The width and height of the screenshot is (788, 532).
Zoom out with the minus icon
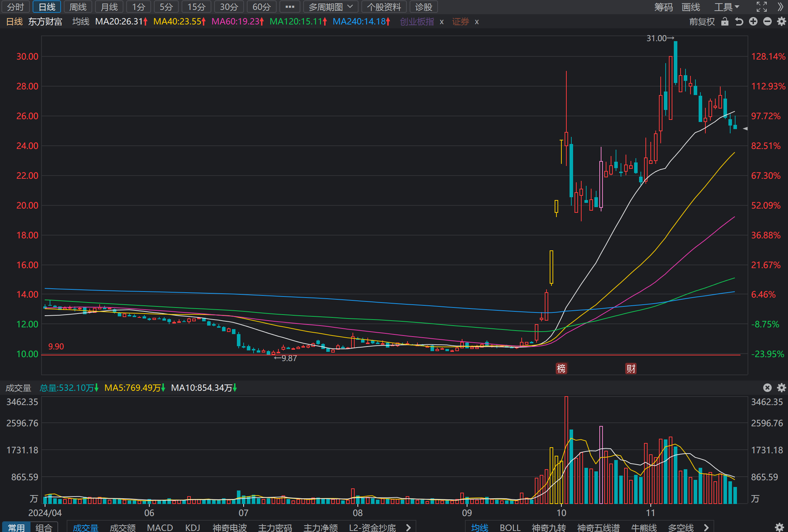(x=767, y=22)
